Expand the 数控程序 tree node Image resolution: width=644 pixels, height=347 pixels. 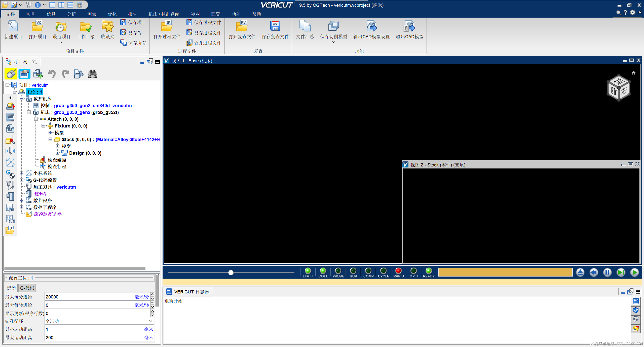pos(22,200)
